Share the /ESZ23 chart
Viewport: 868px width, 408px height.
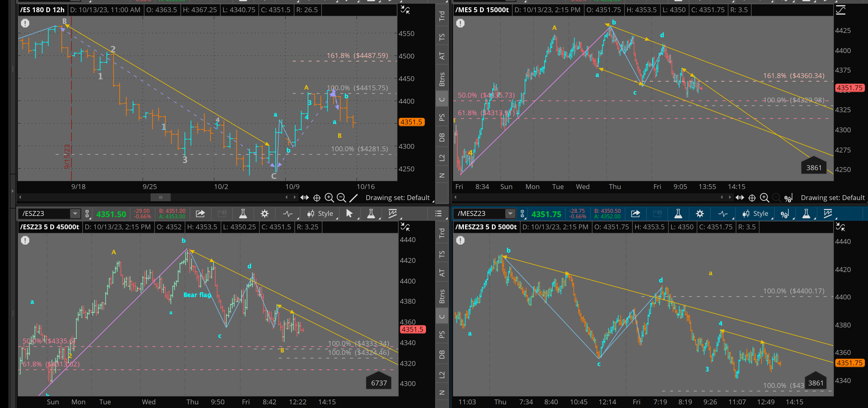pyautogui.click(x=200, y=213)
